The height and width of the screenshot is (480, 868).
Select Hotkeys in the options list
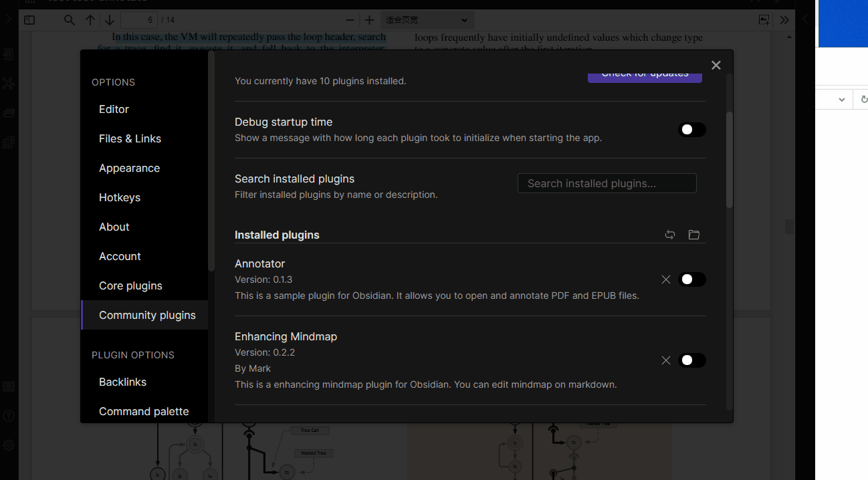[144, 197]
